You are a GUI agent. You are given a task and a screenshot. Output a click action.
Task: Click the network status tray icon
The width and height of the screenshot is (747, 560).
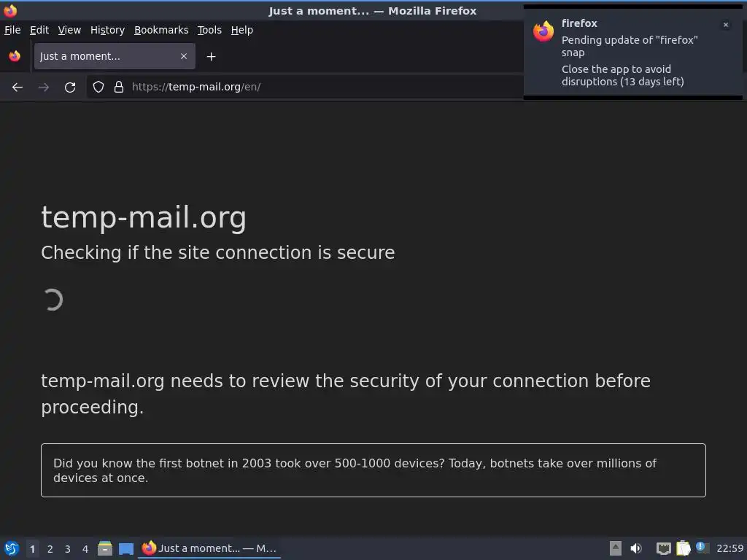(663, 548)
